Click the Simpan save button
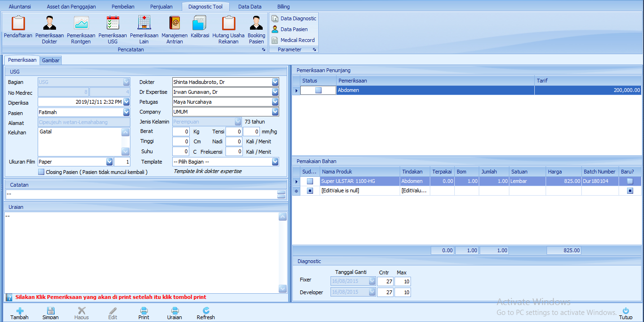The width and height of the screenshot is (644, 322). (x=50, y=313)
